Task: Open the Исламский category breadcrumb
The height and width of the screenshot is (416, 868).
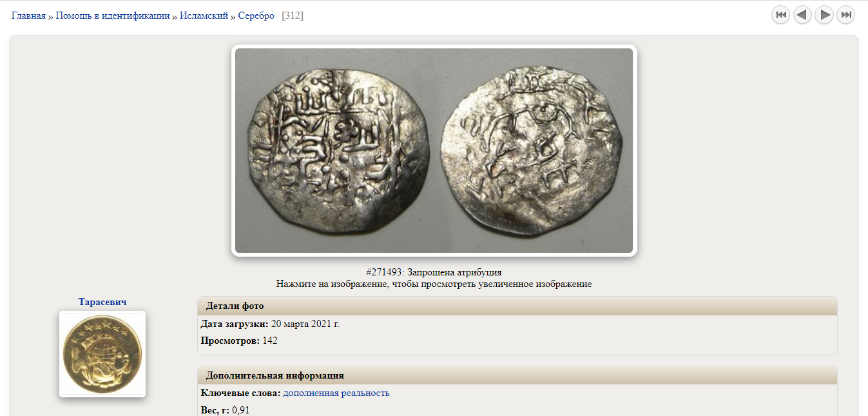Action: [204, 15]
